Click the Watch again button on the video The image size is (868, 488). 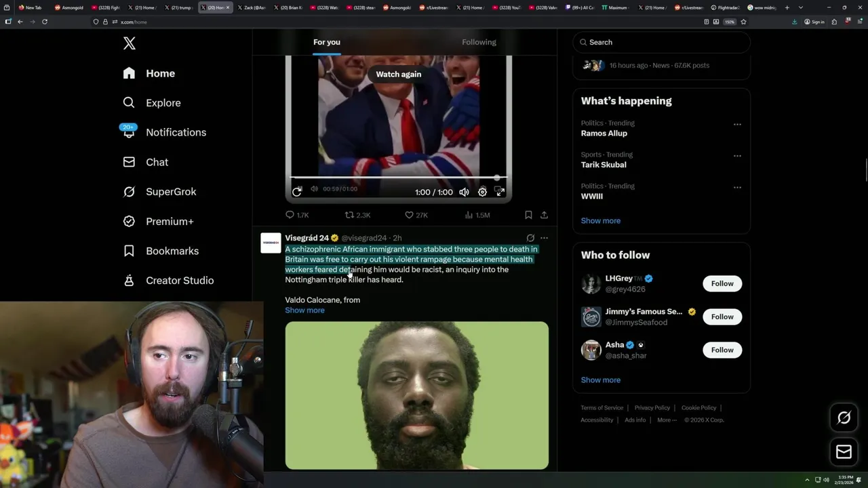tap(399, 75)
